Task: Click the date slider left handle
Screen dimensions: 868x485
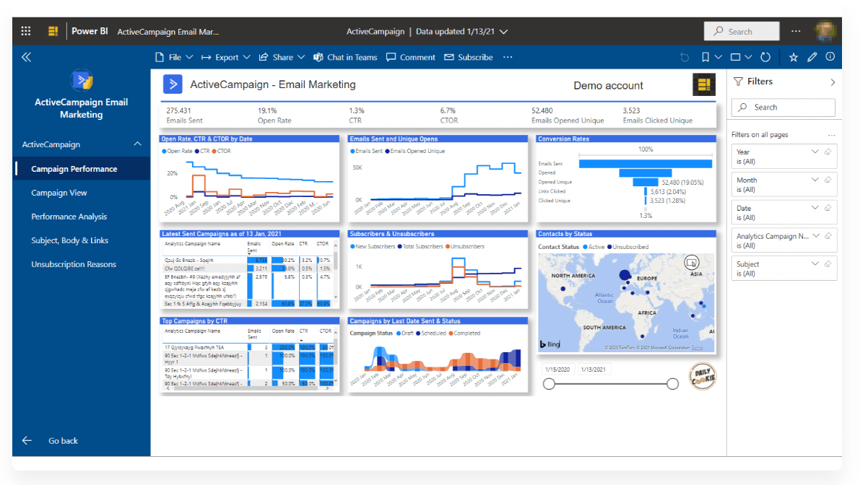Action: (x=549, y=384)
